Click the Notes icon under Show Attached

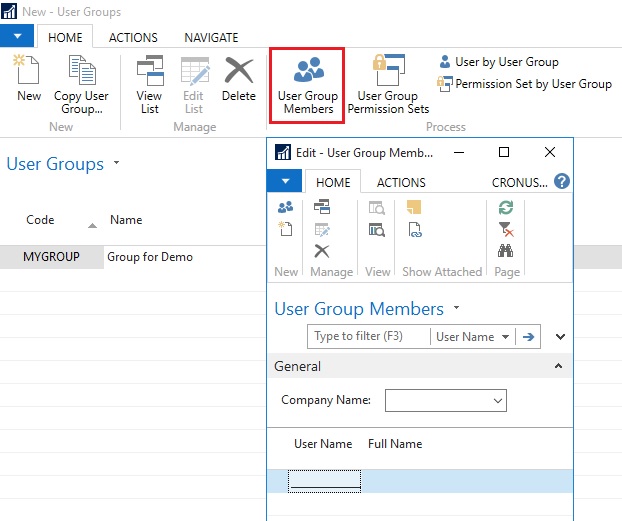click(x=414, y=208)
